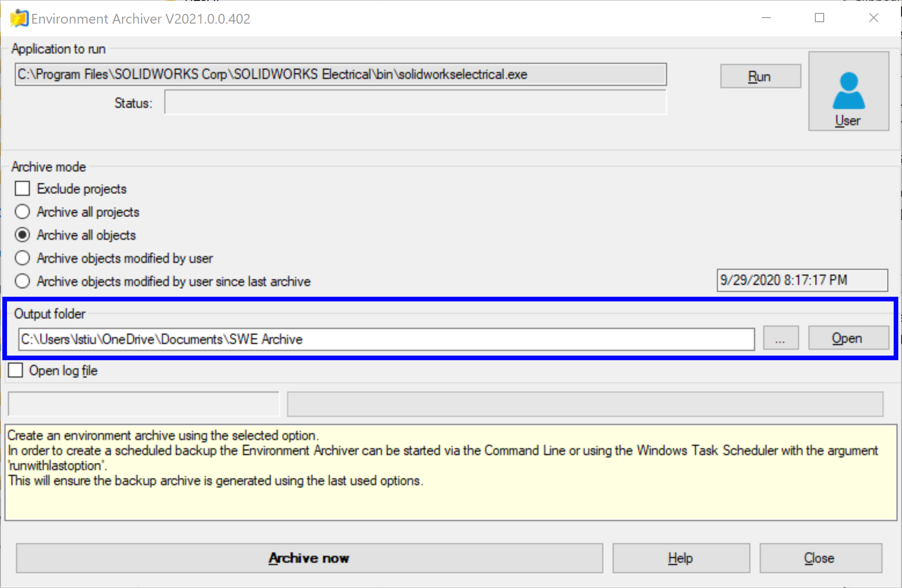Image resolution: width=902 pixels, height=588 pixels.
Task: Enable the Exclude projects checkbox
Action: 22,188
